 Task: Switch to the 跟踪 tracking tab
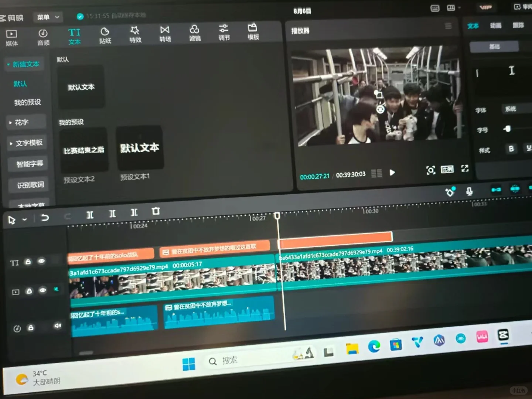pos(518,25)
